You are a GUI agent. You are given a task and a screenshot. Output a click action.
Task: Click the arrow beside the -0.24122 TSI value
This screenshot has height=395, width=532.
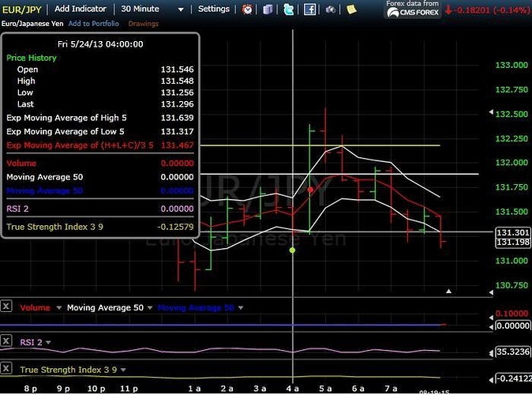click(491, 380)
